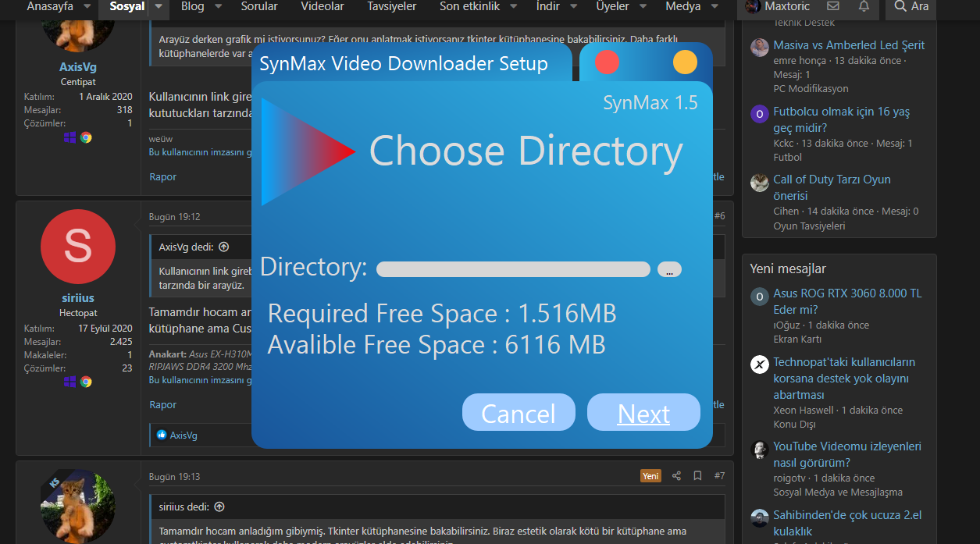Open AxisVg username profile link

[x=78, y=67]
